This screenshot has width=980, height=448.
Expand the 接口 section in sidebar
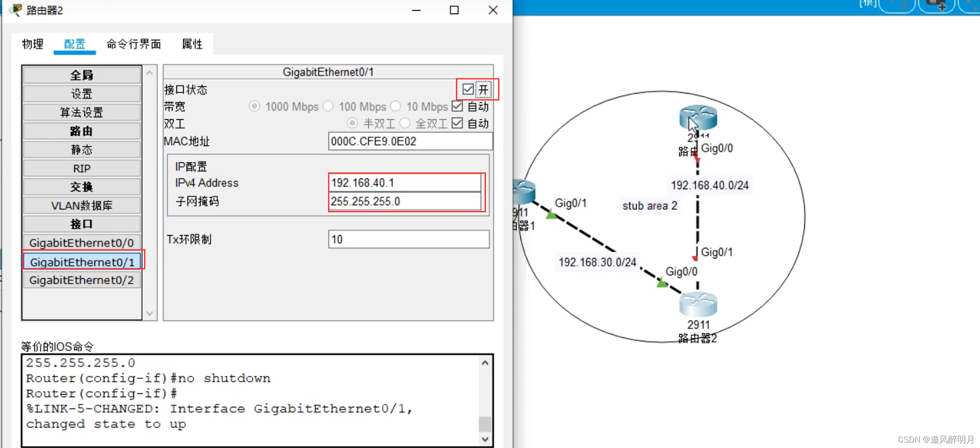pyautogui.click(x=82, y=224)
